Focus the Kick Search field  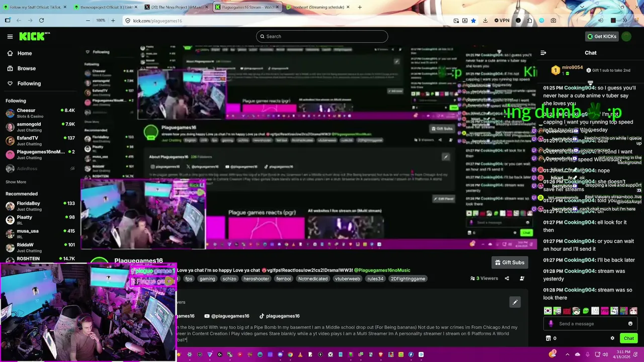pyautogui.click(x=322, y=36)
